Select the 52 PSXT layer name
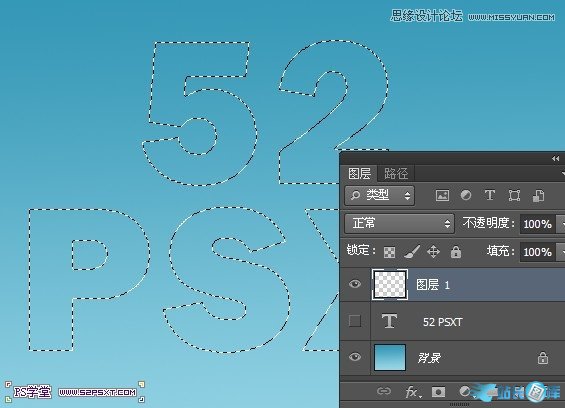 pos(442,322)
